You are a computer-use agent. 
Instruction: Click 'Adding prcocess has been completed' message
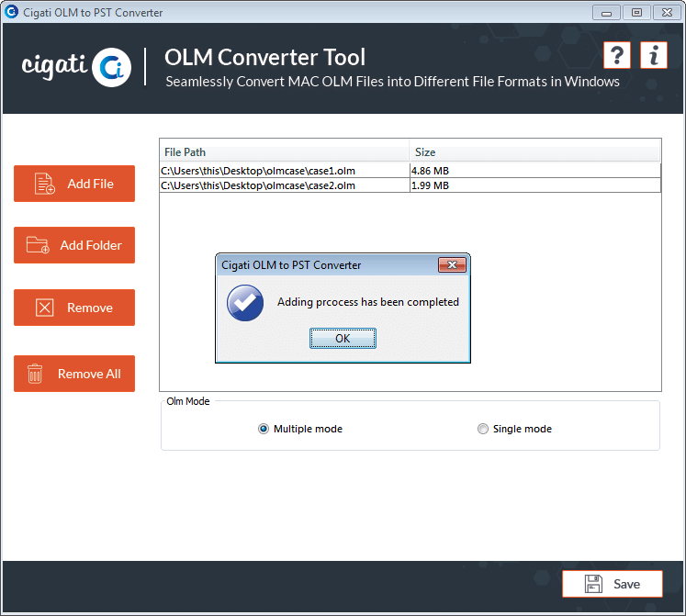(x=368, y=302)
